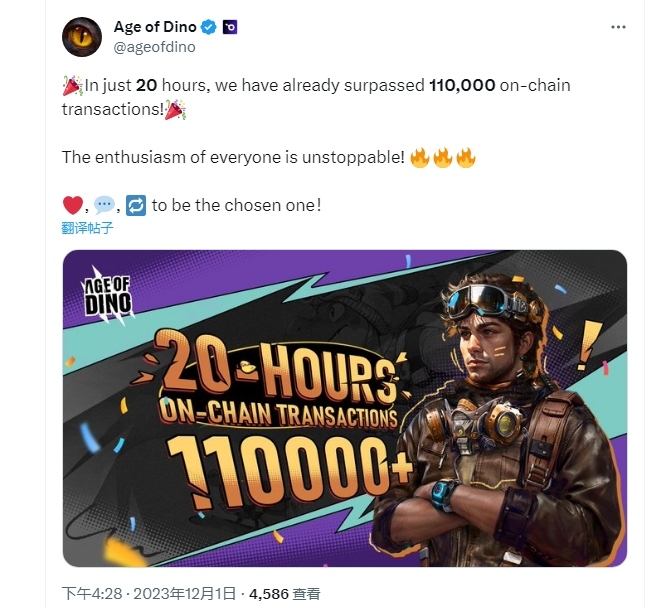Click the middle fire emoji

[443, 158]
